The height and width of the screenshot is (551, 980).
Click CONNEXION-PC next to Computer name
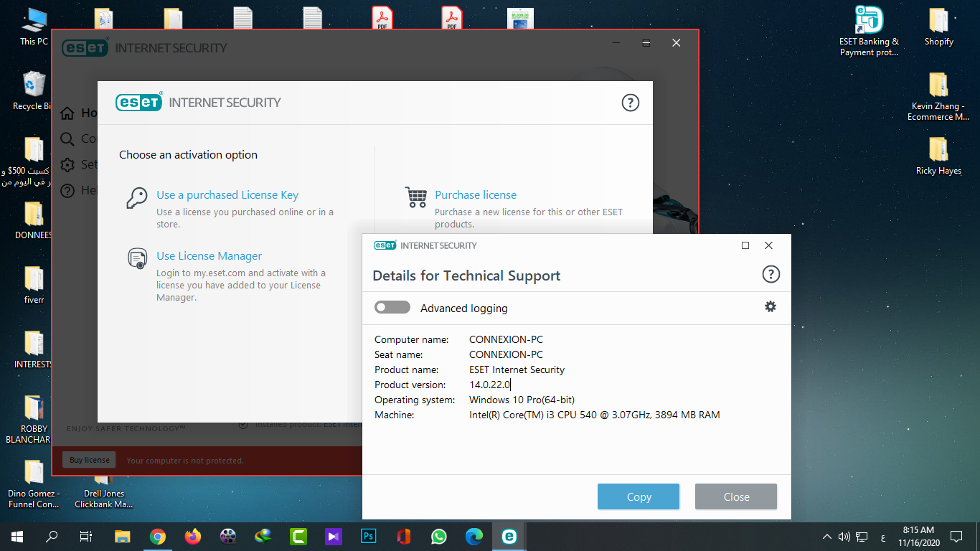tap(506, 339)
